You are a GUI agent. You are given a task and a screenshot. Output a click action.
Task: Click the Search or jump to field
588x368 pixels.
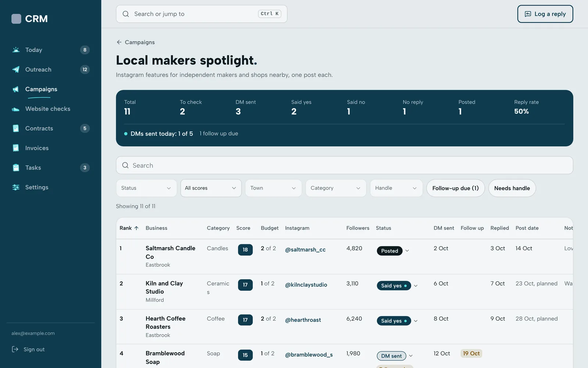click(201, 14)
